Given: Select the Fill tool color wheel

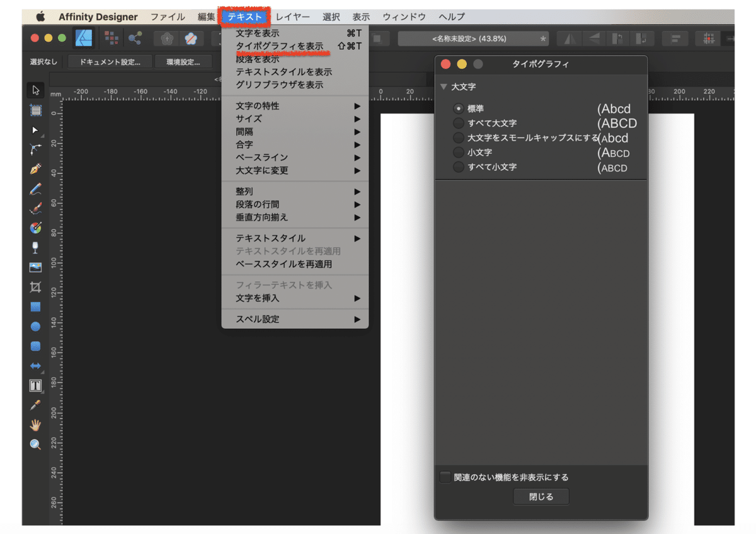Looking at the screenshot, I should tap(35, 228).
